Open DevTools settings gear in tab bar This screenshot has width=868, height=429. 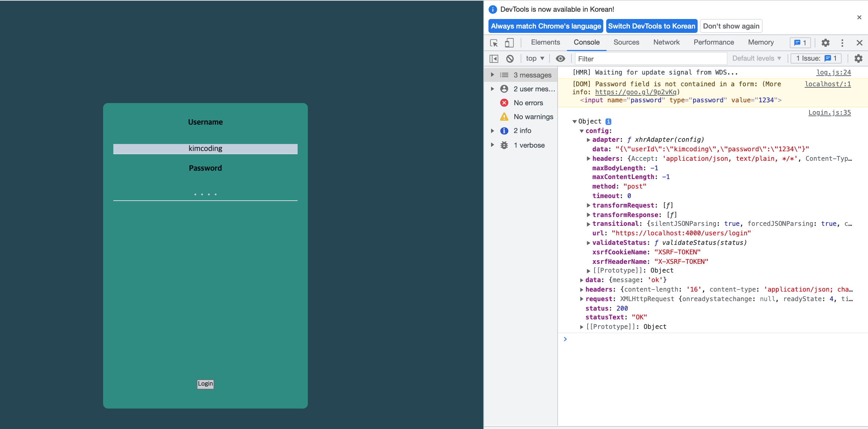[825, 43]
